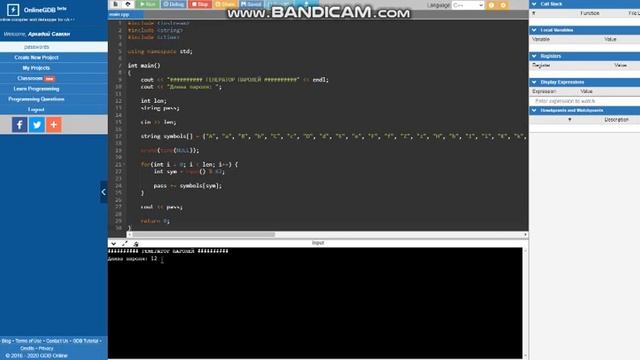Click the console copy/settings icon
640x360 pixels.
pos(136,244)
